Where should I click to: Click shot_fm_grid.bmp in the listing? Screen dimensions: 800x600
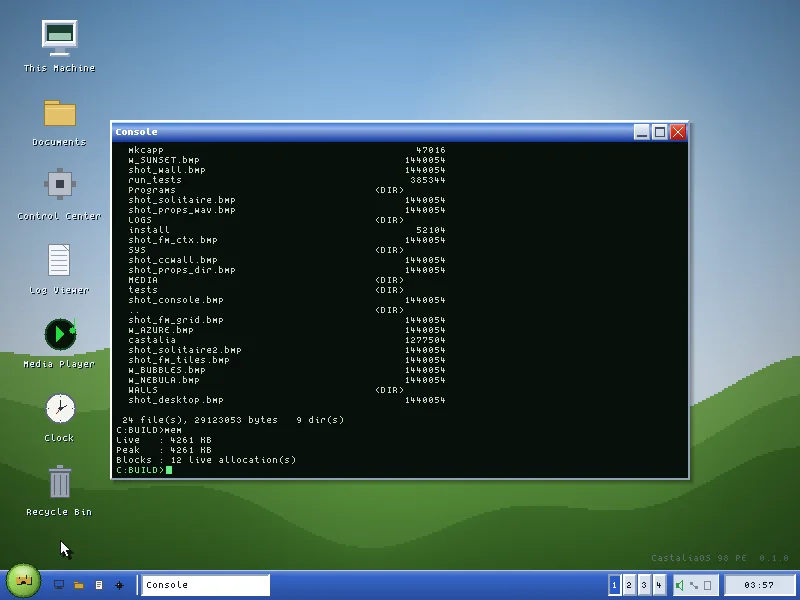176,320
